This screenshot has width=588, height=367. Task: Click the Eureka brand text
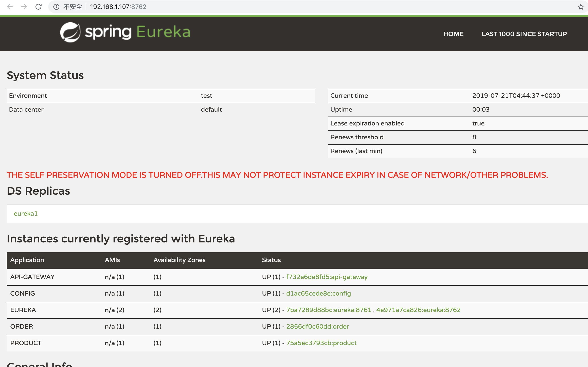click(x=163, y=32)
